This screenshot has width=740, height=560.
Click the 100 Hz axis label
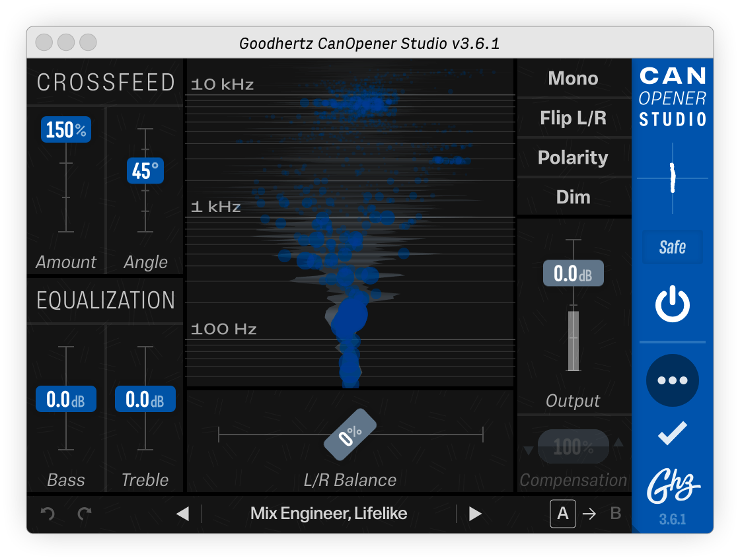[224, 329]
